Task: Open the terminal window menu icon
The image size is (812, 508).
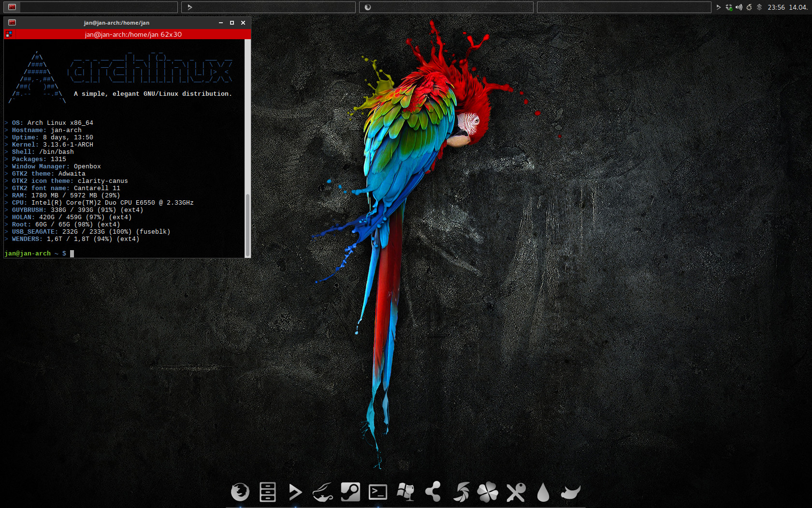Action: 12,23
